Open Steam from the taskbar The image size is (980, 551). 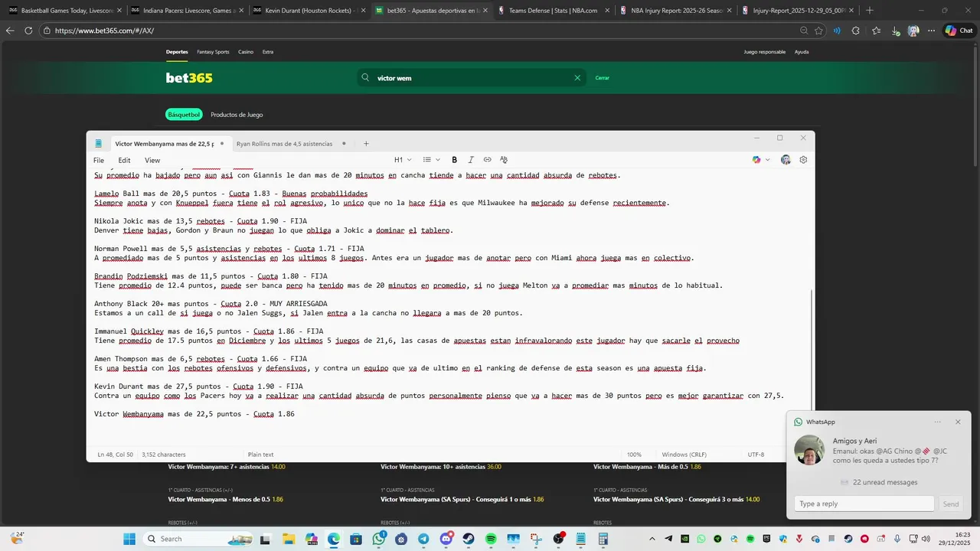click(x=469, y=539)
